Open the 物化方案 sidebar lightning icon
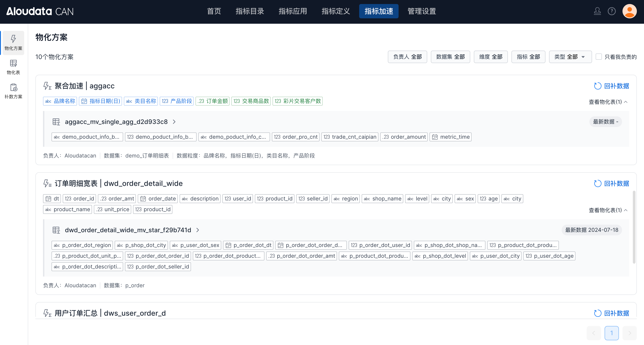The width and height of the screenshot is (644, 345). coord(13,39)
